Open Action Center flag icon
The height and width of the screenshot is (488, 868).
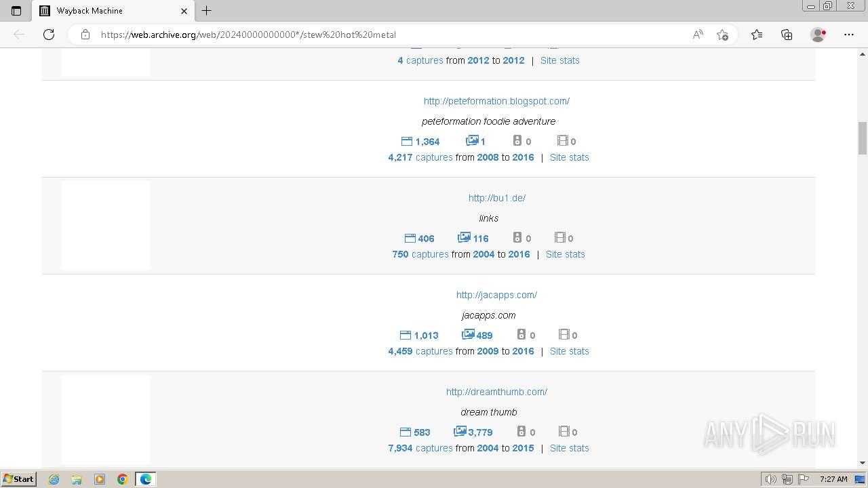pyautogui.click(x=804, y=479)
